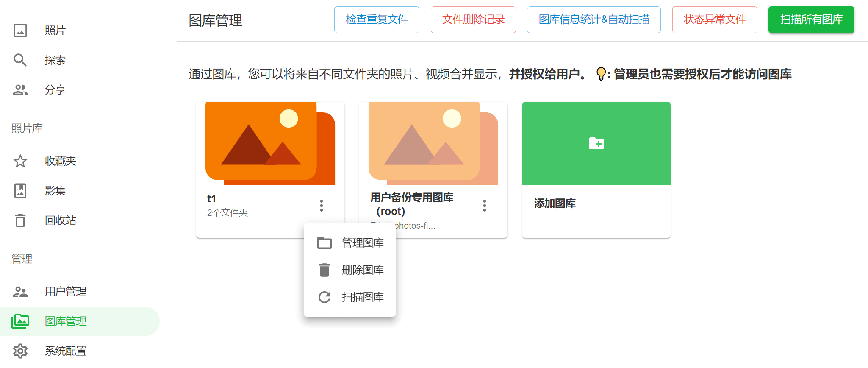Open the 状态异常文件 button

[x=715, y=20]
